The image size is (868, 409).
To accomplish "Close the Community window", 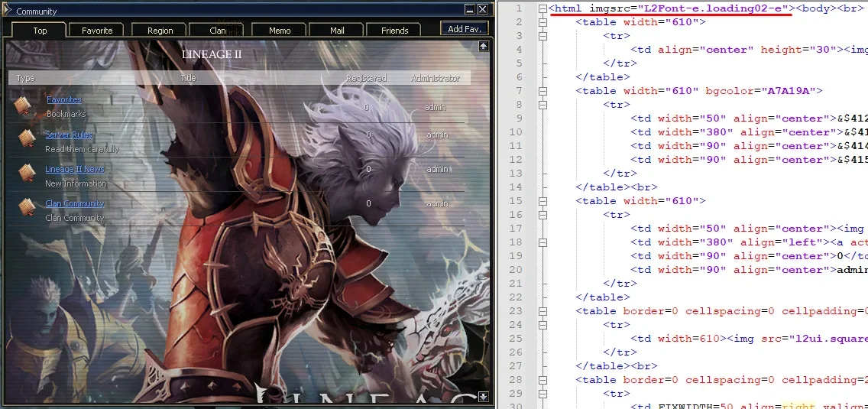I will pos(483,9).
